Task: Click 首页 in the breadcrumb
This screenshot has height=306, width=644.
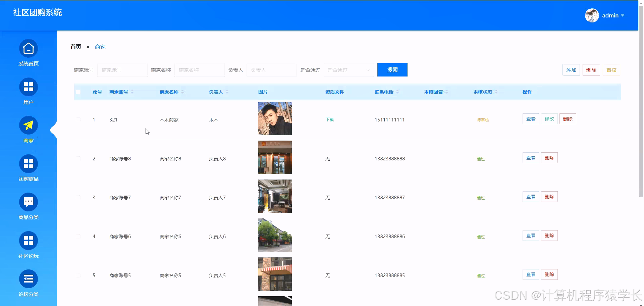Action: coord(75,47)
